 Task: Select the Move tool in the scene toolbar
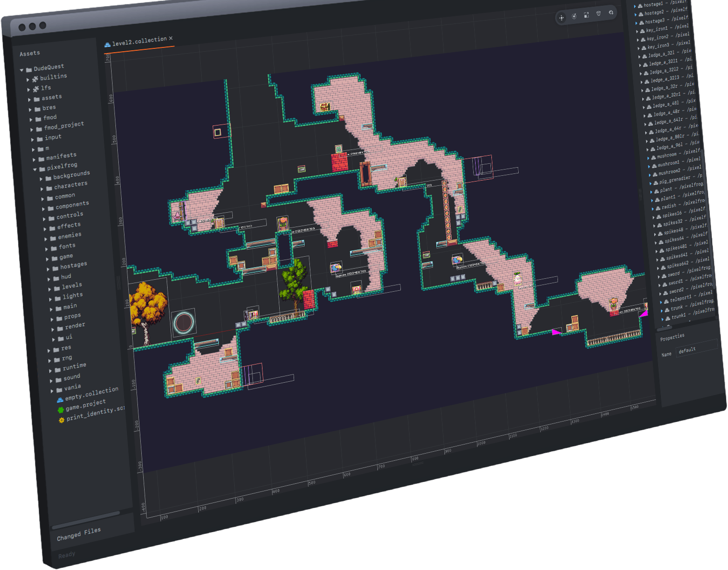pyautogui.click(x=561, y=18)
